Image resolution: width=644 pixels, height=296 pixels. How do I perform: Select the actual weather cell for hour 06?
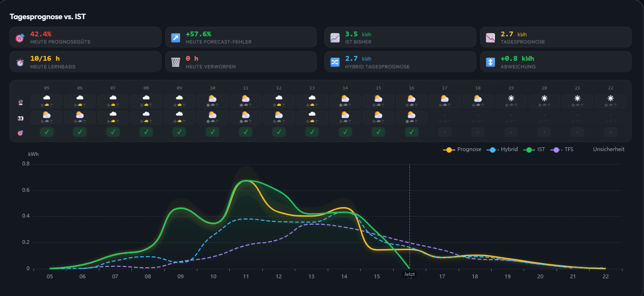80,117
